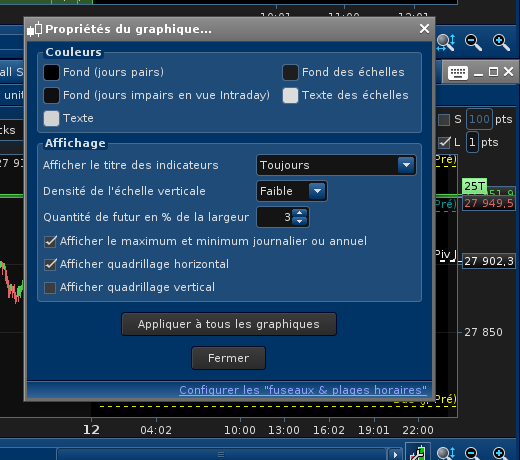The width and height of the screenshot is (520, 460).
Task: Click the horizontal scrollbar right arrow
Action: pyautogui.click(x=395, y=455)
